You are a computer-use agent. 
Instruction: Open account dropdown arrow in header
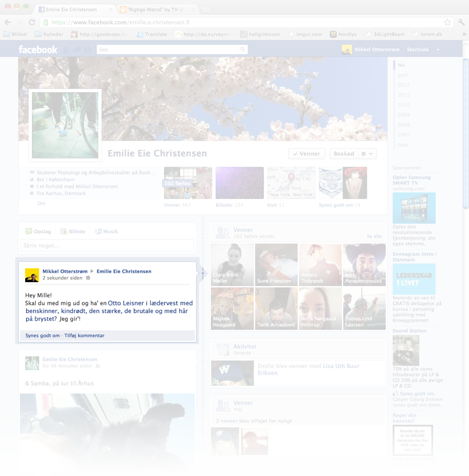coord(438,50)
